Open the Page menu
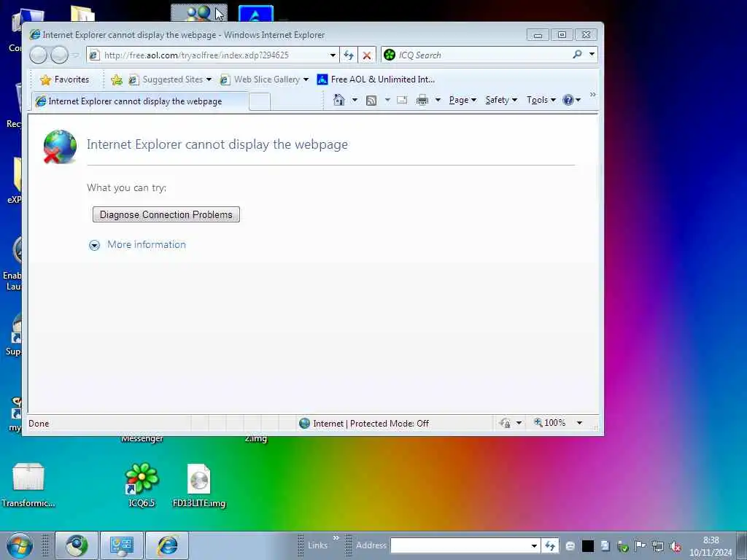 point(462,100)
